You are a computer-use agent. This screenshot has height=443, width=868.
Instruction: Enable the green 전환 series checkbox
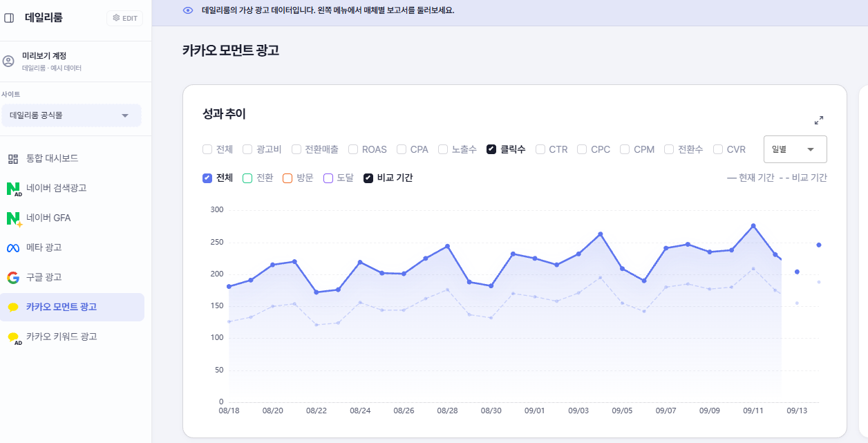247,178
